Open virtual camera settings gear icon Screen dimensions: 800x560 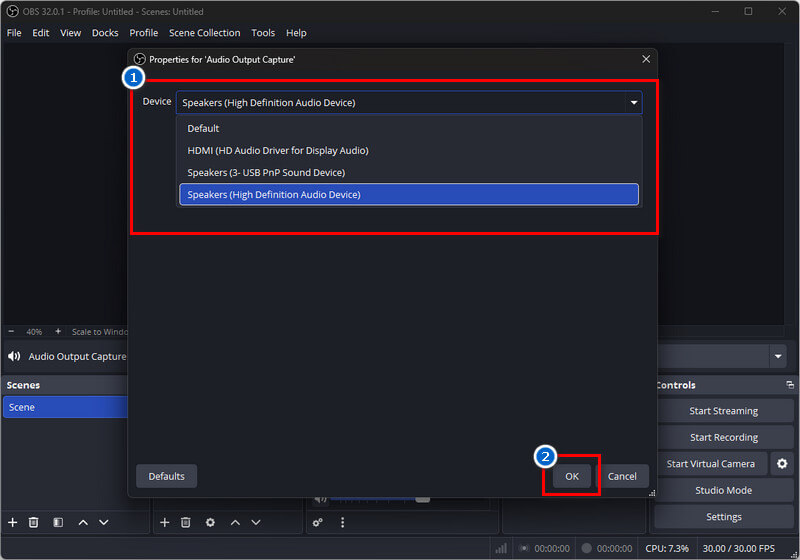[782, 464]
